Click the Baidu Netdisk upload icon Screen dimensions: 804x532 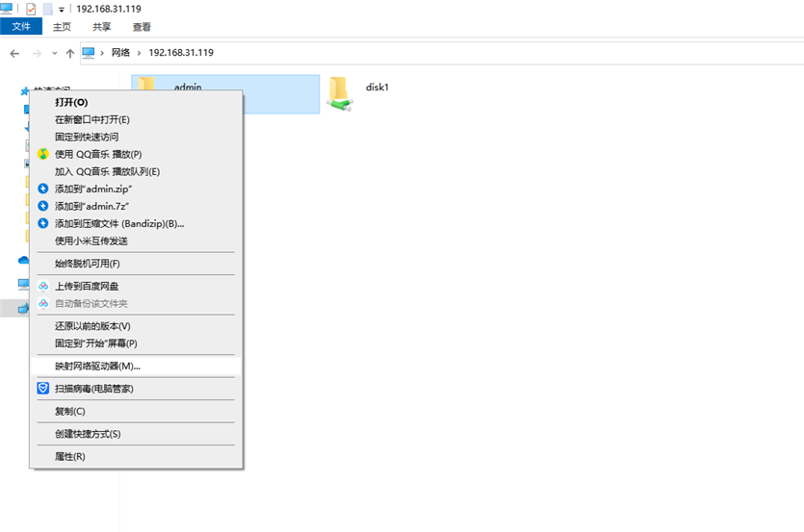pos(42,286)
